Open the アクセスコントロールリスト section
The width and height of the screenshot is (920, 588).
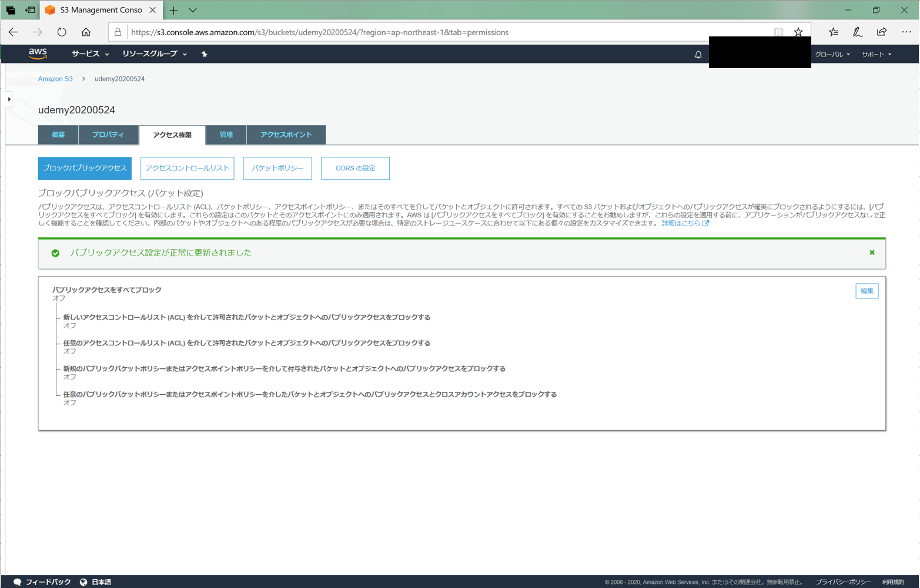click(x=188, y=168)
